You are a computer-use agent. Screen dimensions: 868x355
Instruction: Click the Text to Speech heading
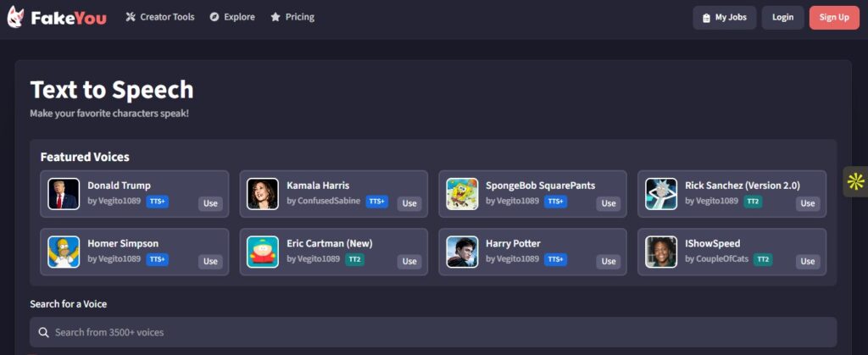(112, 90)
